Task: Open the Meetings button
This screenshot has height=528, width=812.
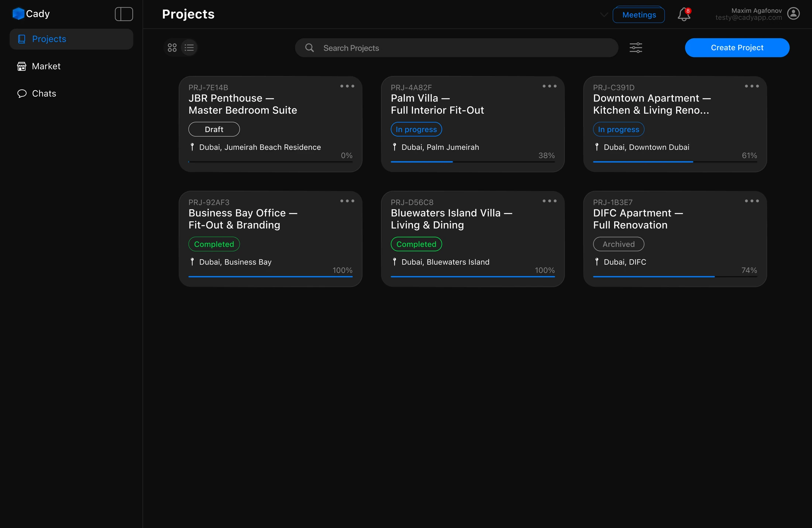Action: [639, 15]
